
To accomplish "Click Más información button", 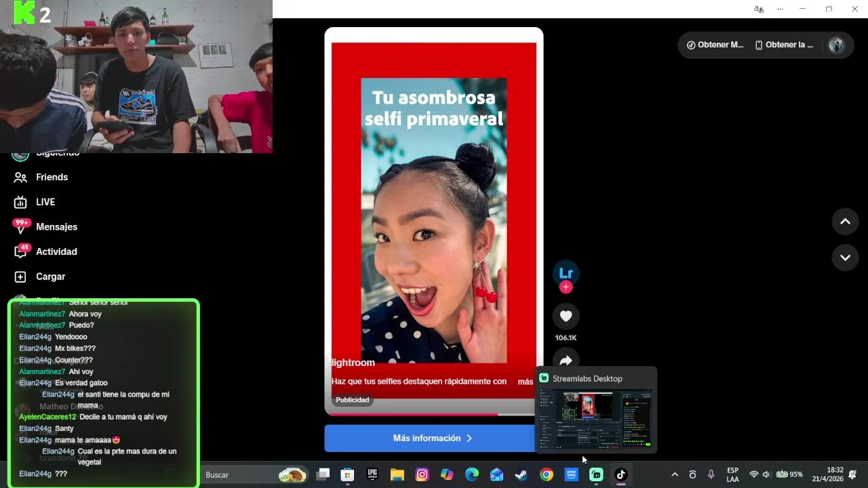I will tap(431, 438).
